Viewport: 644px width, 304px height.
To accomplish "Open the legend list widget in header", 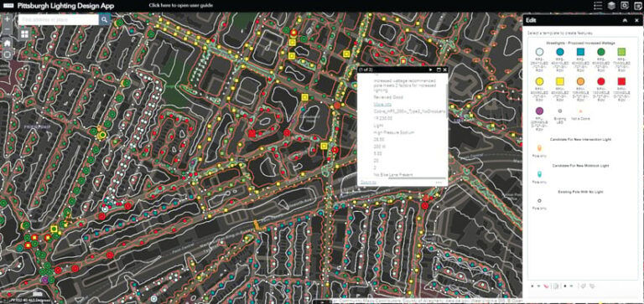I will click(x=599, y=5).
